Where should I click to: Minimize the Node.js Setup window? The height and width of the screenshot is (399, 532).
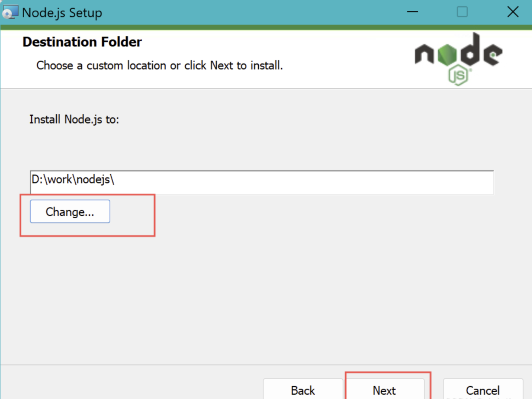[413, 12]
